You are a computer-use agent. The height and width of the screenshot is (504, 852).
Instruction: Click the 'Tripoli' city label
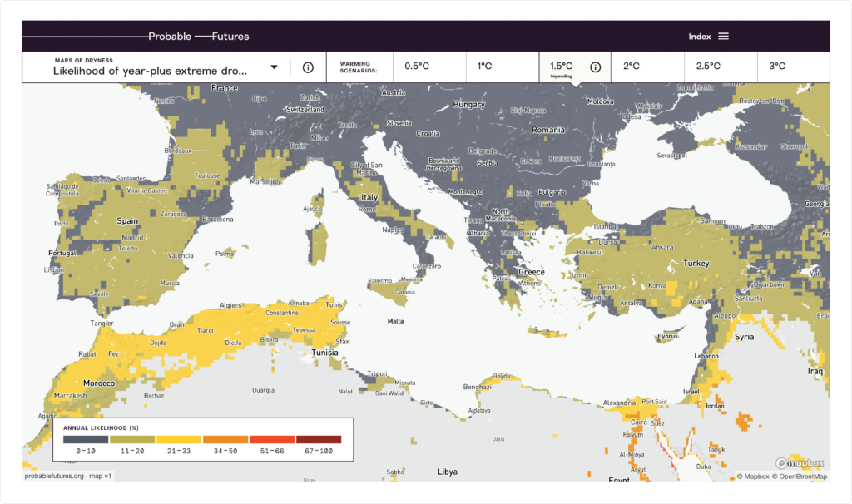(377, 373)
